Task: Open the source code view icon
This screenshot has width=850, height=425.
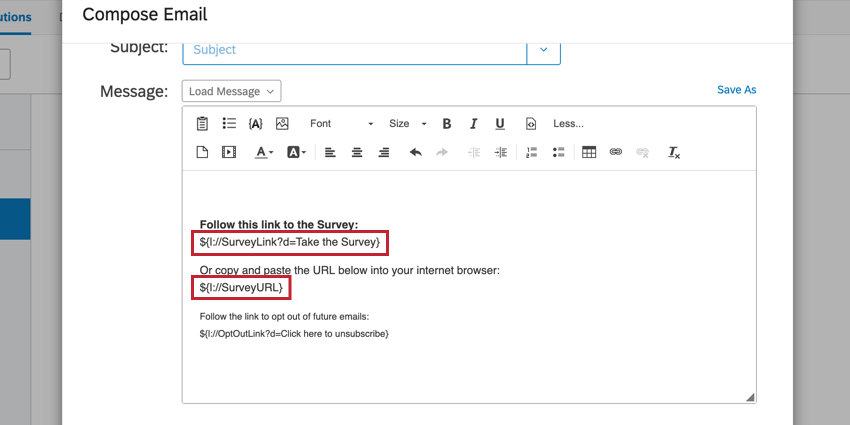Action: pyautogui.click(x=531, y=124)
